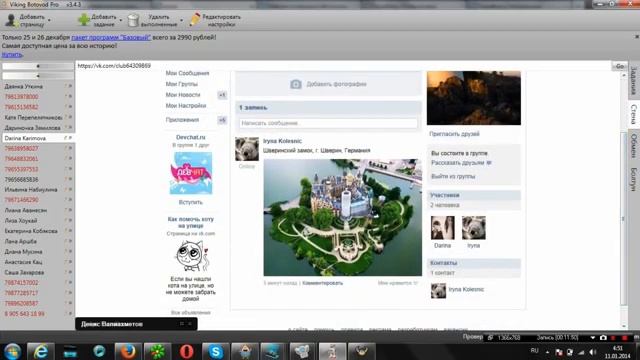Click the camera icon Добавить фотографию
Screen dimensions: 640x360
click(296, 84)
